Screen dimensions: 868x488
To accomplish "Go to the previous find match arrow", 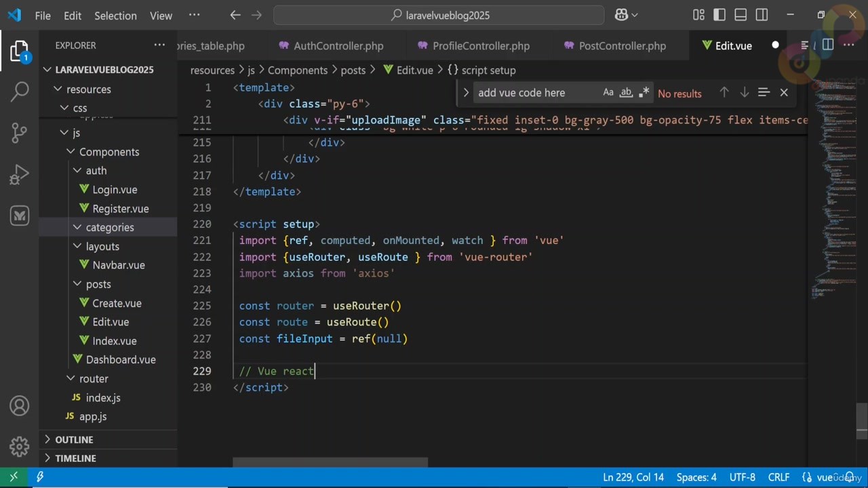I will click(x=724, y=92).
